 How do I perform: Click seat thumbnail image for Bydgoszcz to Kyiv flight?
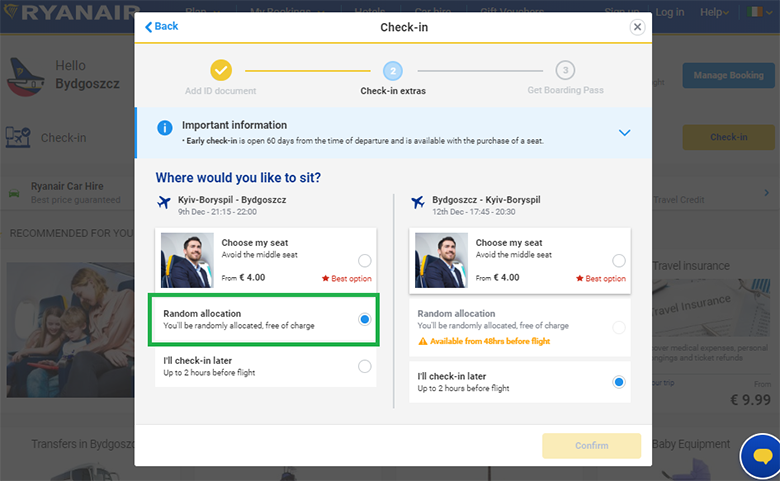click(441, 260)
